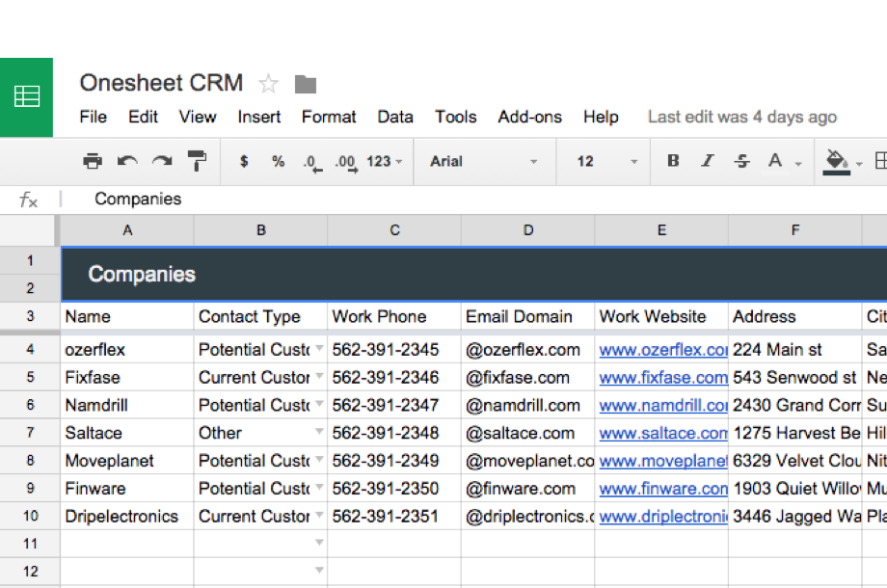Redo the last action
This screenshot has width=887, height=588.
[160, 161]
